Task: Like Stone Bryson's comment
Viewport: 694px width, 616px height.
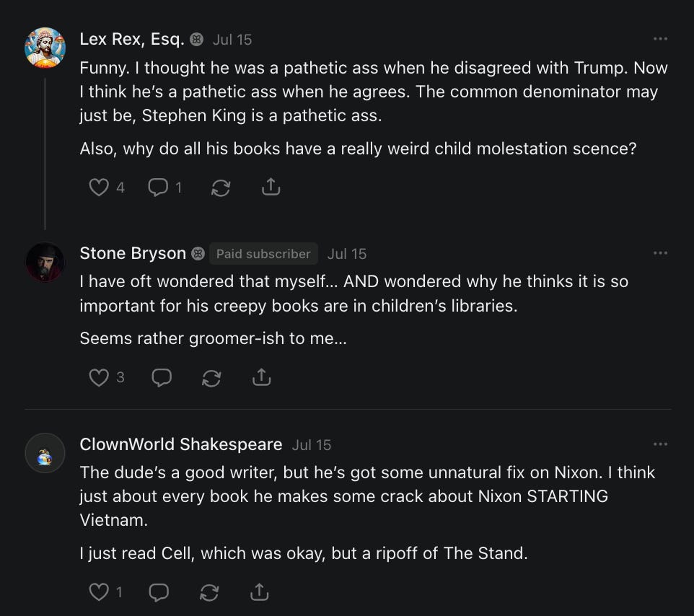Action: pyautogui.click(x=97, y=377)
